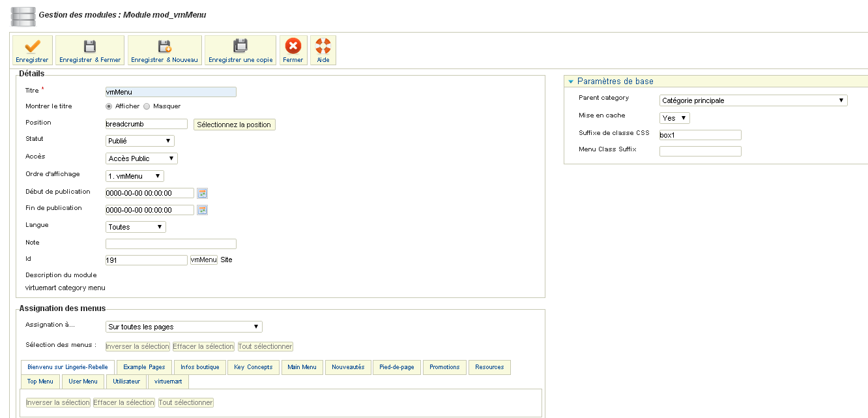Open the virtuemart tab
Image resolution: width=868 pixels, height=418 pixels.
pos(168,381)
